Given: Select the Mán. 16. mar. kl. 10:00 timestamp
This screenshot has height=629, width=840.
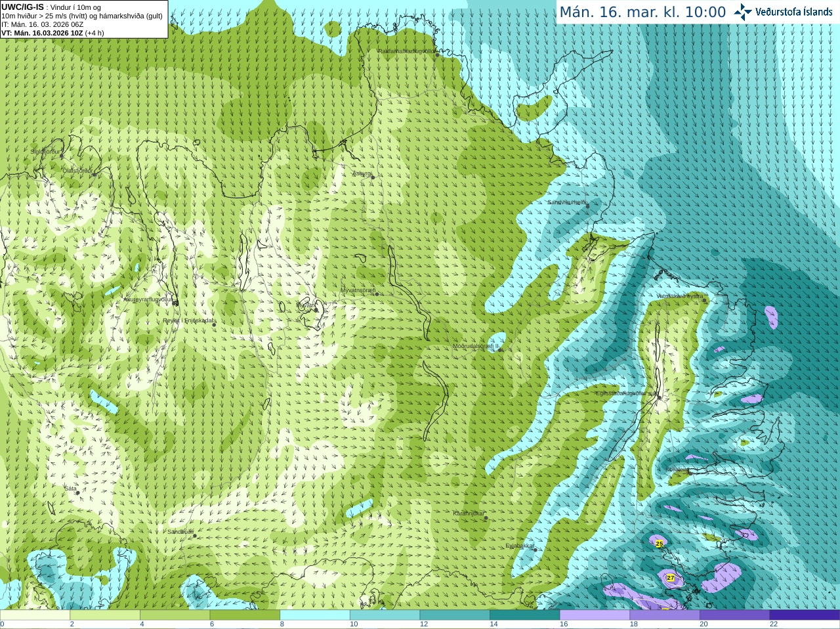Looking at the screenshot, I should 642,12.
